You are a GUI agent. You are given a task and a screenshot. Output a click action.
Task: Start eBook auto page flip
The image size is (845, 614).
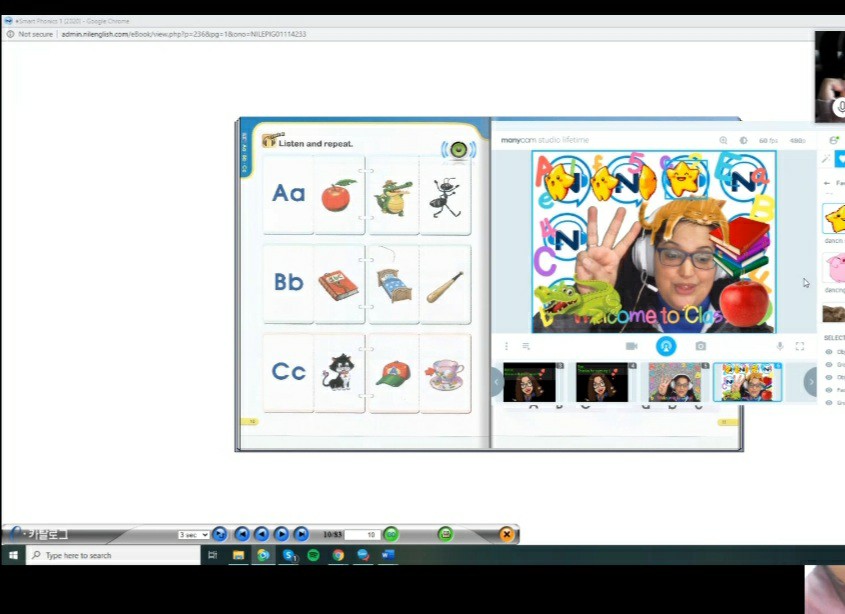point(219,534)
